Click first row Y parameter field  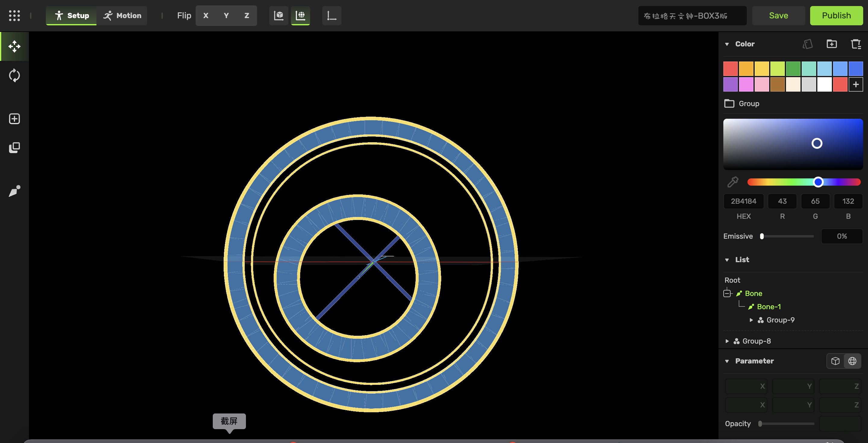[x=793, y=386]
